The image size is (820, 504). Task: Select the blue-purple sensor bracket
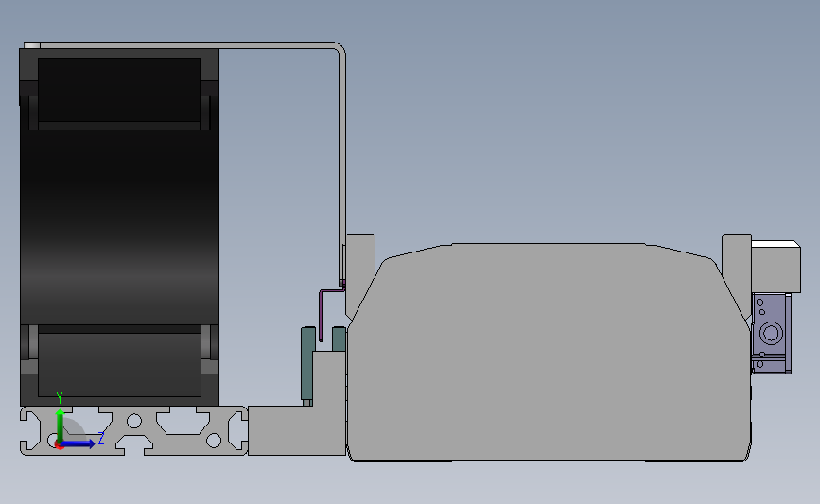[772, 334]
